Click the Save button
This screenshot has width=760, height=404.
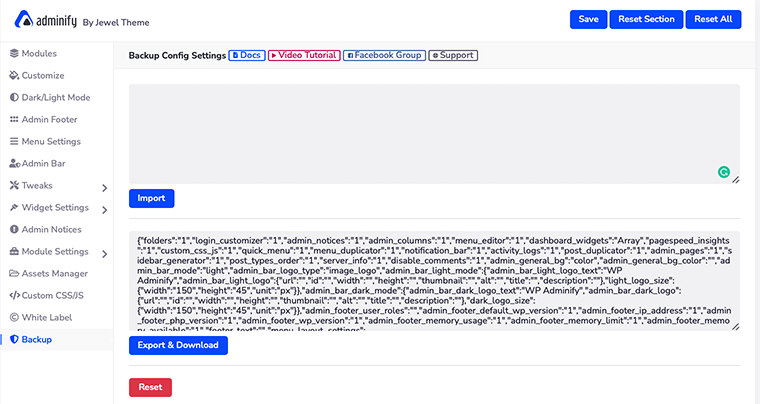(x=588, y=19)
